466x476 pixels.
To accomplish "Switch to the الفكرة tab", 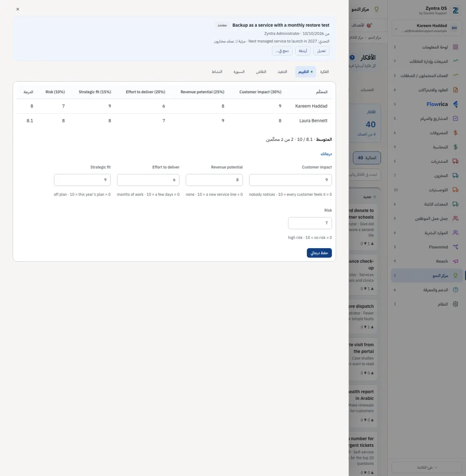I will click(324, 72).
